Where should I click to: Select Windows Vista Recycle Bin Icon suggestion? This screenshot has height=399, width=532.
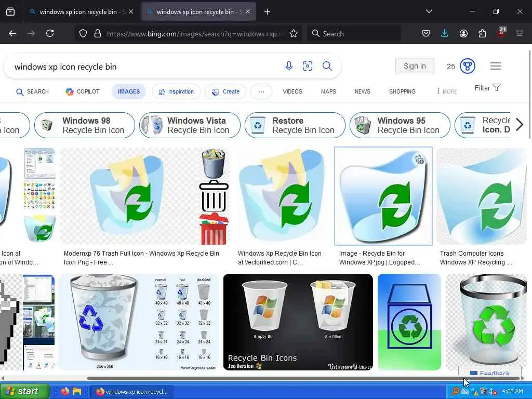(190, 125)
